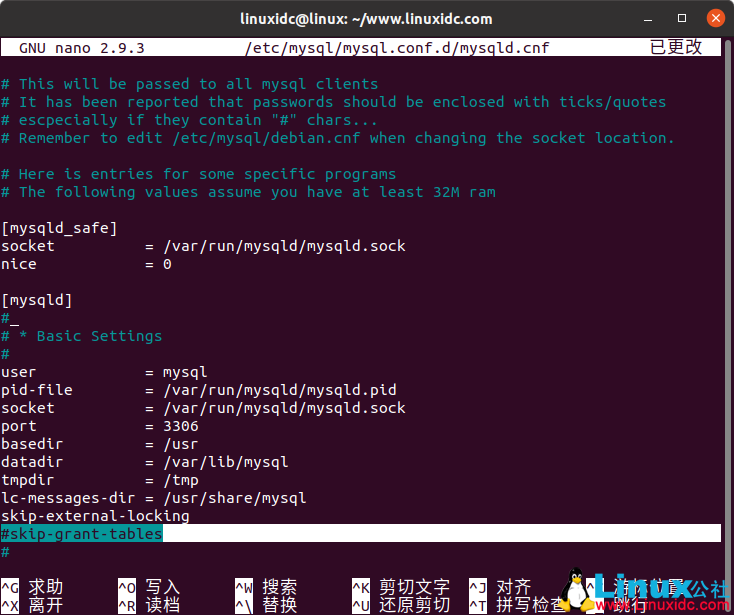Image resolution: width=734 pixels, height=615 pixels.
Task: Click the GNU nano 2.9.3 version text
Action: point(81,48)
